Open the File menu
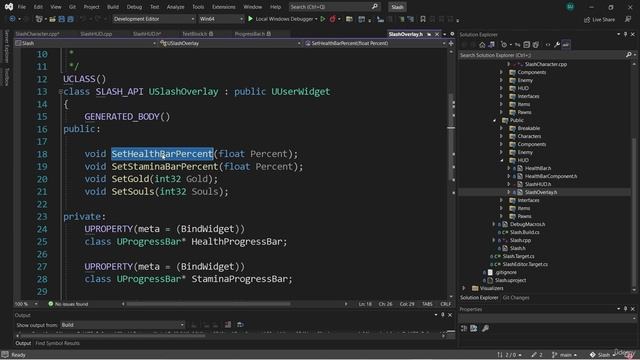This screenshot has height=360, width=640. 22,7
